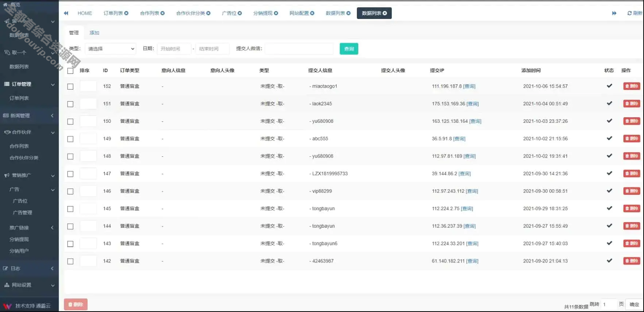Click 查询 link next to IP 111.196.187.8
Image resolution: width=644 pixels, height=312 pixels.
pyautogui.click(x=469, y=86)
